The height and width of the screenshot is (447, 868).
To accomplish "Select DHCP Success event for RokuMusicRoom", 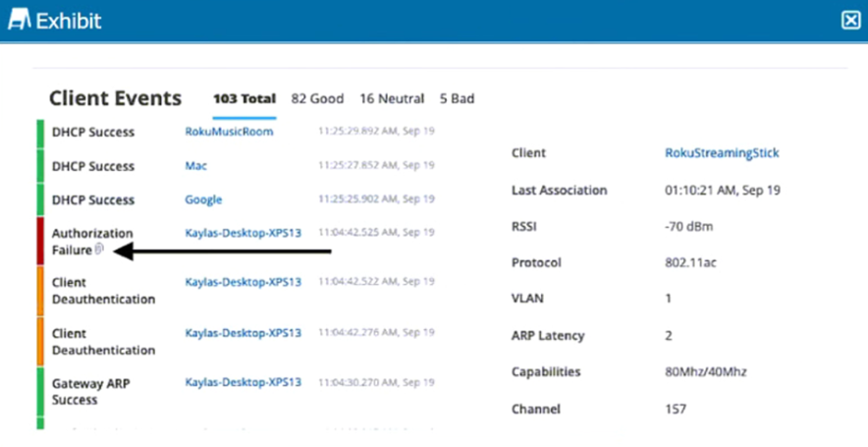I will (93, 132).
